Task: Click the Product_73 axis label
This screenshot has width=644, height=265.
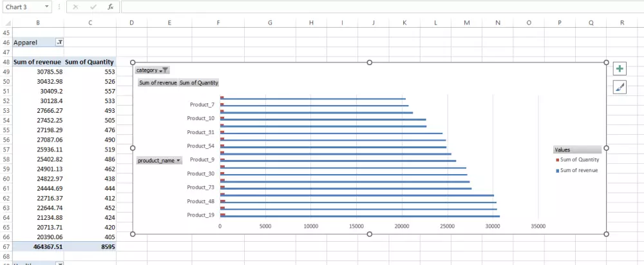Action: [201, 187]
